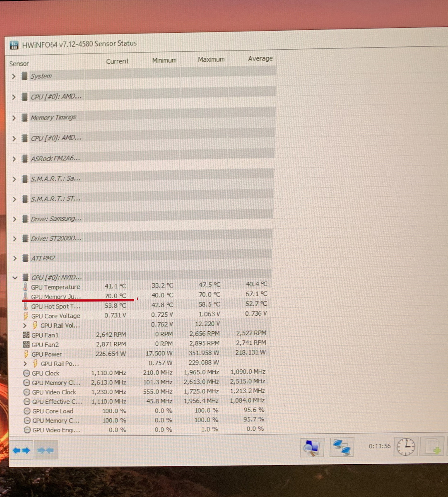The image size is (448, 497).
Task: Click the Current column header
Action: click(x=117, y=61)
